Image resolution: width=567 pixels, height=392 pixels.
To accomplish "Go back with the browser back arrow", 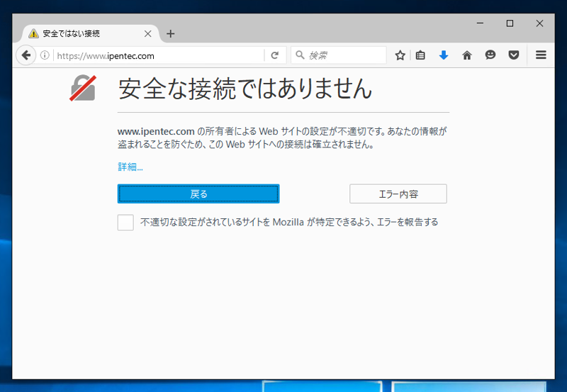I will pyautogui.click(x=26, y=55).
